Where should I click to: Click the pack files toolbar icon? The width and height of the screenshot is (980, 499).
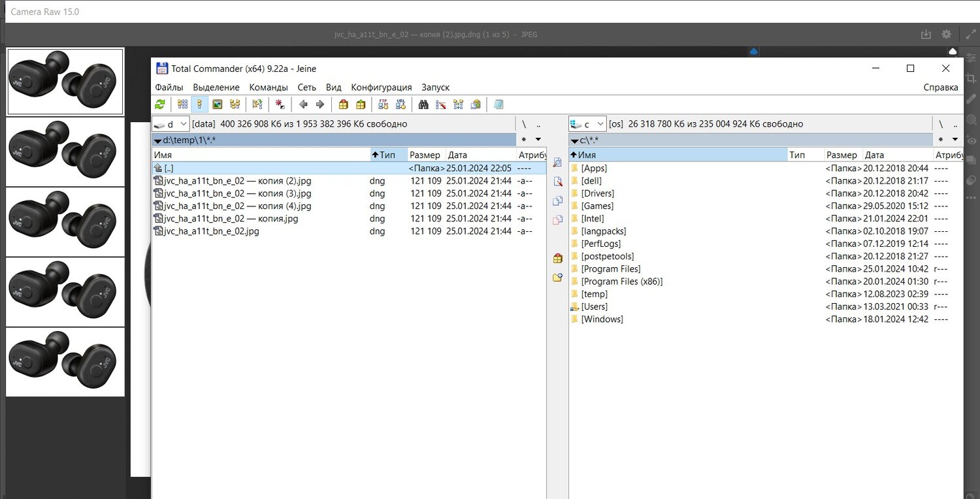[343, 105]
